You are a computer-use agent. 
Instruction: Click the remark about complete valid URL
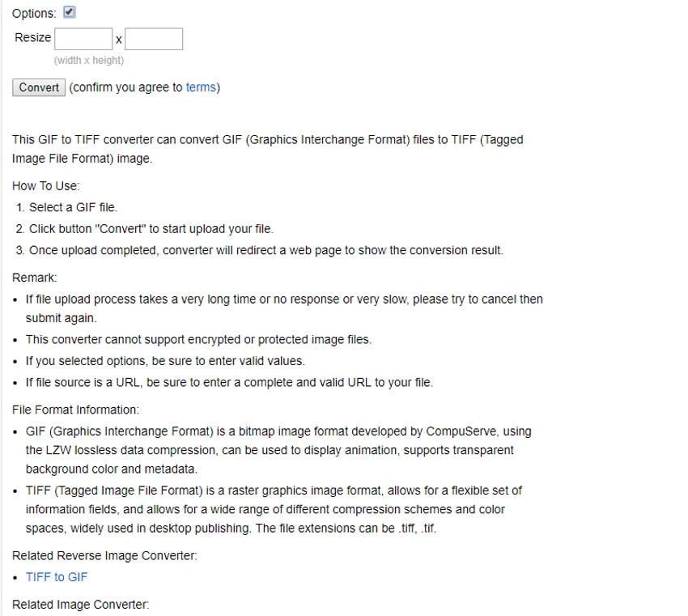point(229,383)
